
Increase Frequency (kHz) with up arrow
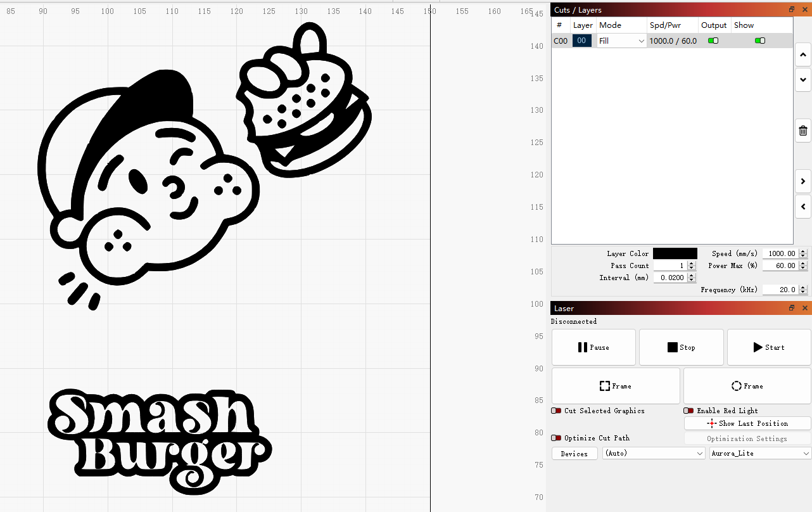tap(803, 287)
